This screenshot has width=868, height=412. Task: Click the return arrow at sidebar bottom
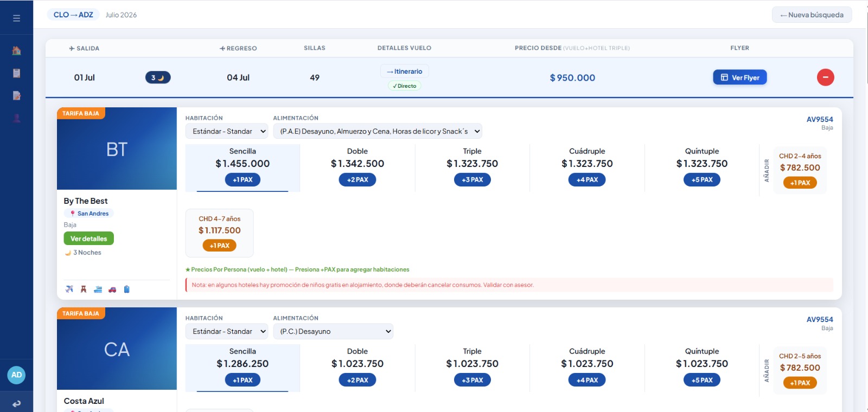[x=16, y=403]
